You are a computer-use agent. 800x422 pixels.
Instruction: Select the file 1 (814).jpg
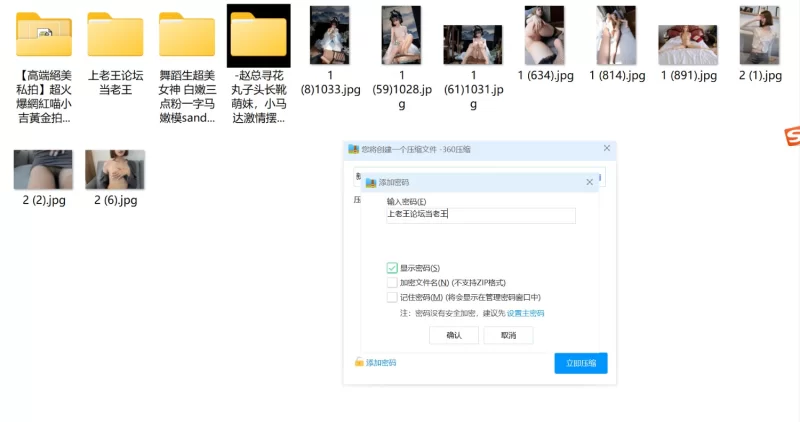tap(616, 35)
